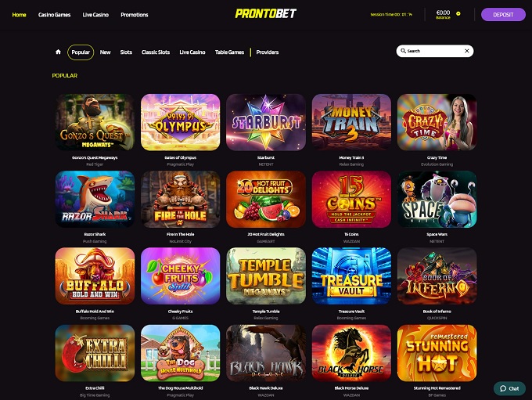Open Casino Games in the top menu
Viewport: 532px width, 400px height.
click(x=54, y=15)
